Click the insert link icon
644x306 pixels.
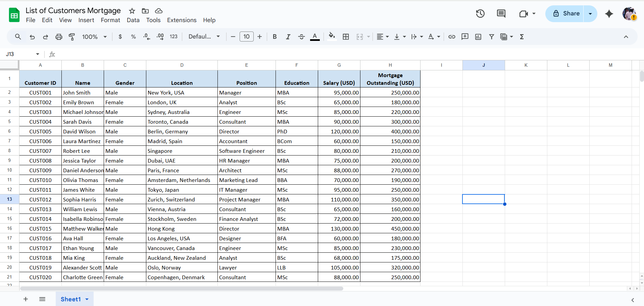452,37
